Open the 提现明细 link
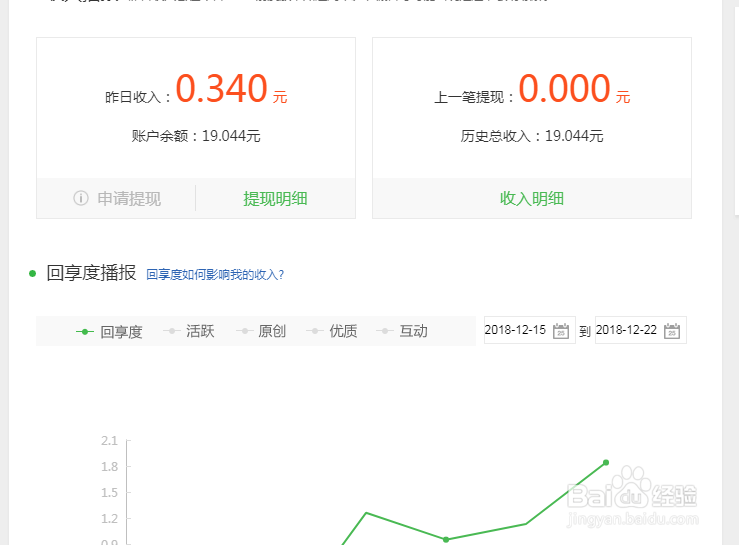739x545 pixels. point(275,198)
